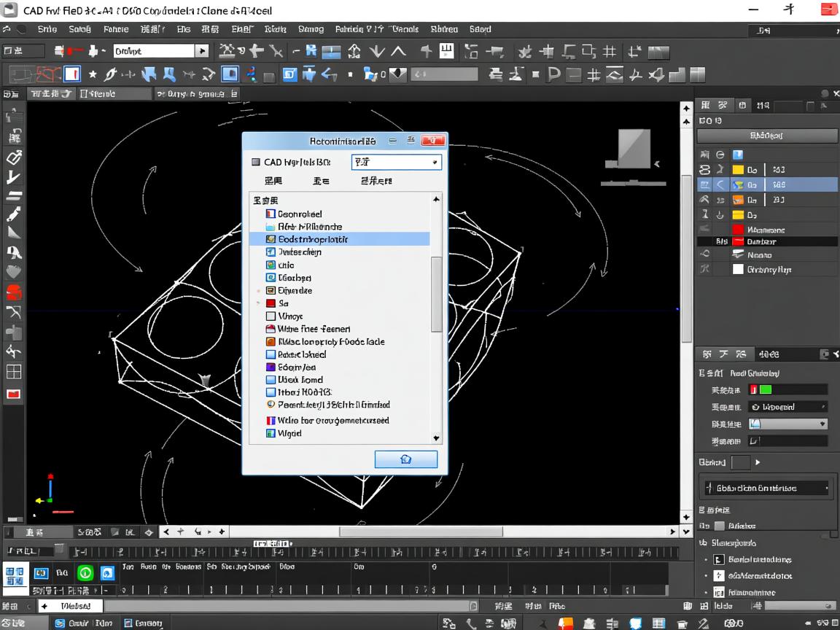Viewport: 840px width, 630px height.
Task: Click the star icon in the second toolbar row
Action: 93,74
